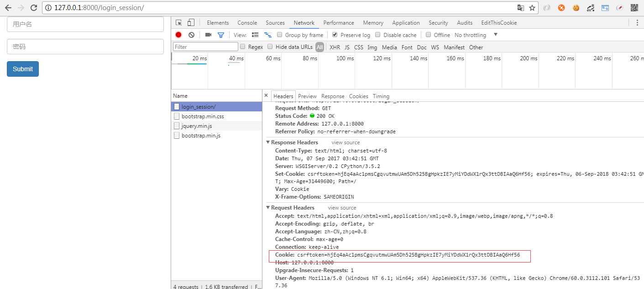Click the browser forward arrow
Screen dimensions: 644x289
click(x=21, y=8)
